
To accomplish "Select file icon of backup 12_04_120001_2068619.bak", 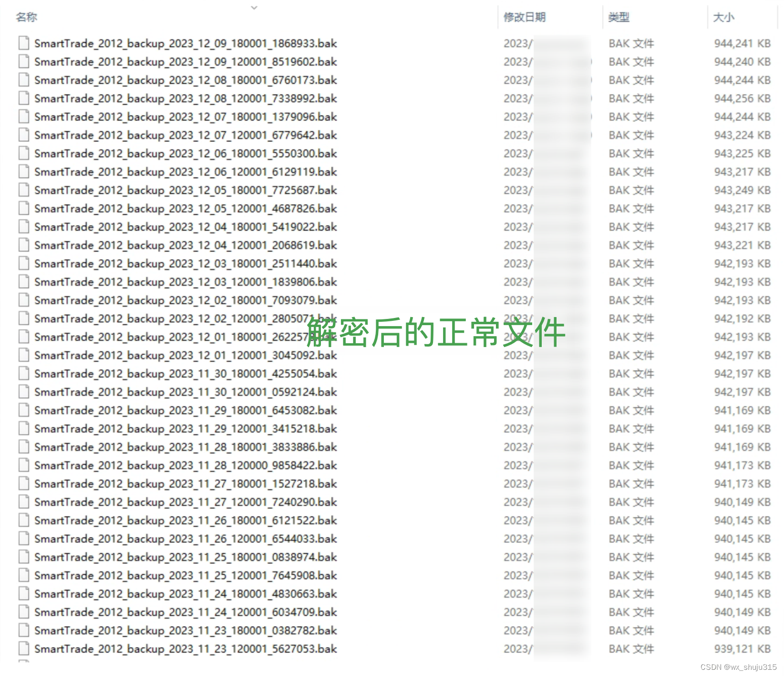I will pyautogui.click(x=24, y=245).
